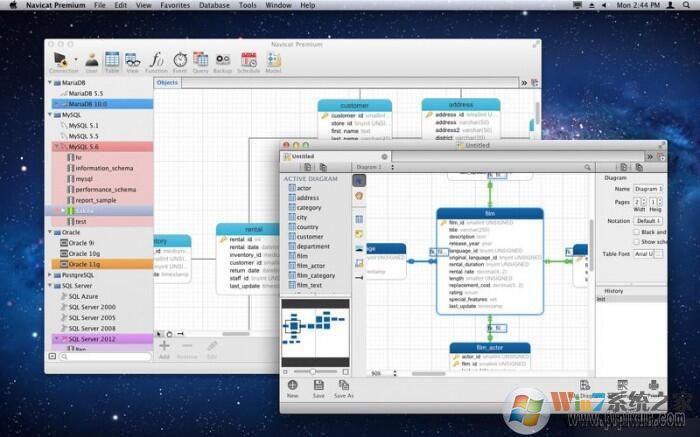
Task: Adjust the diagram overview zoom slider
Action: click(312, 371)
